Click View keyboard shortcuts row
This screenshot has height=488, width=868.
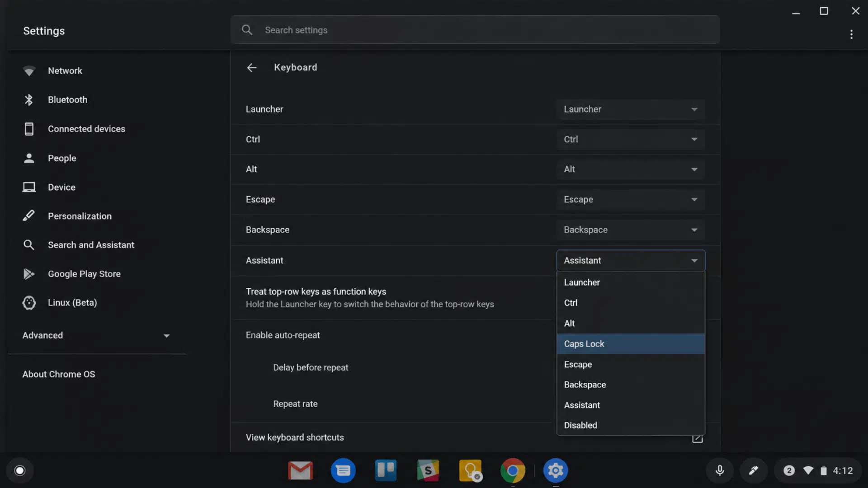pos(475,437)
